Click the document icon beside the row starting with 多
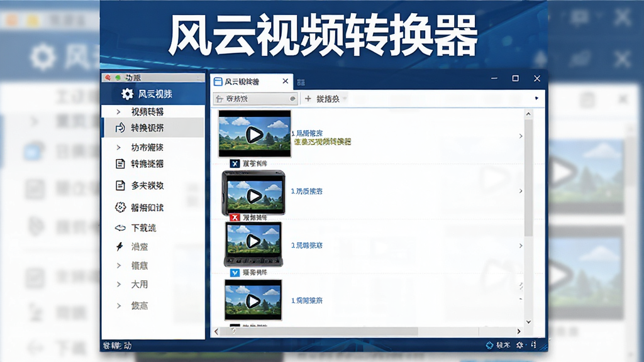This screenshot has width=644, height=362. click(x=120, y=185)
